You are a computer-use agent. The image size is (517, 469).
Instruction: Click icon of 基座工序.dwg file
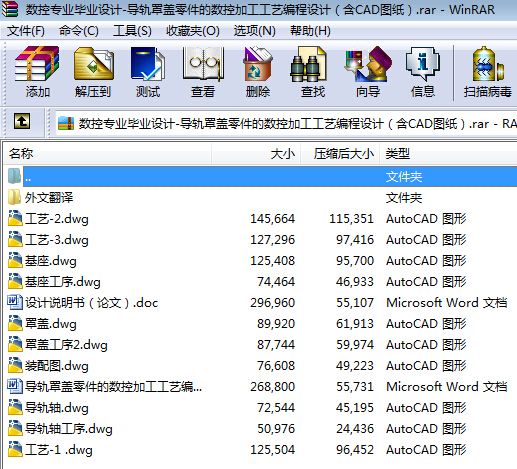15,281
